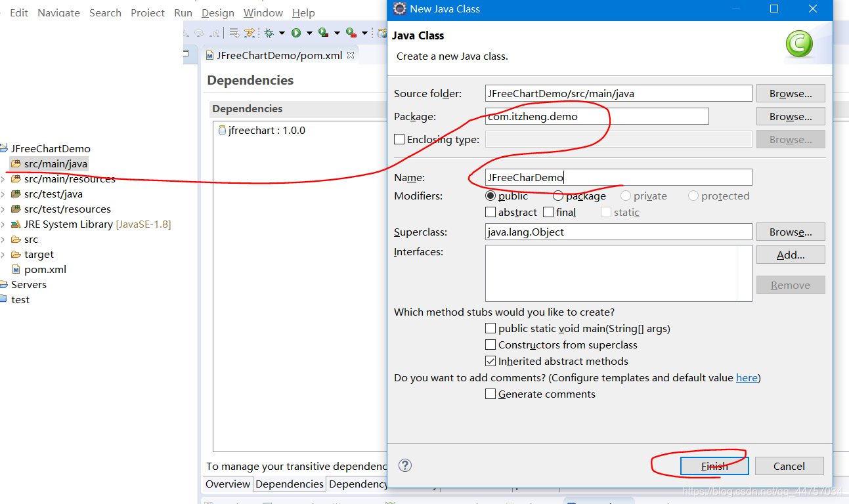Click the Drop to Frame toolbar icon

[234, 33]
